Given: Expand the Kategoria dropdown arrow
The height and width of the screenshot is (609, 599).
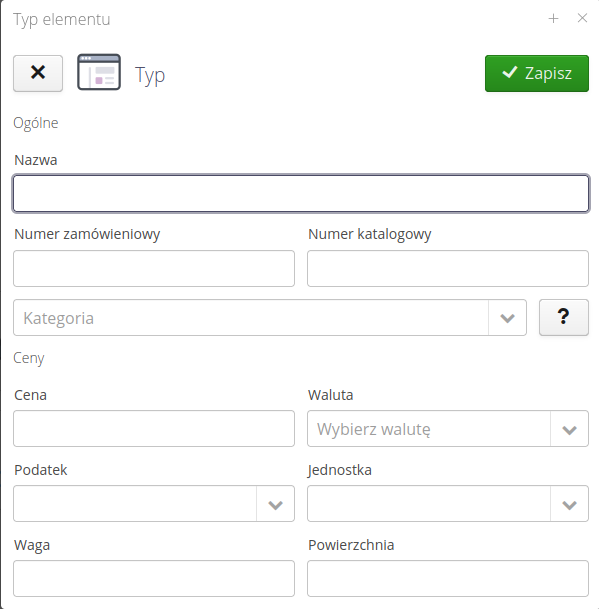Looking at the screenshot, I should coord(507,318).
